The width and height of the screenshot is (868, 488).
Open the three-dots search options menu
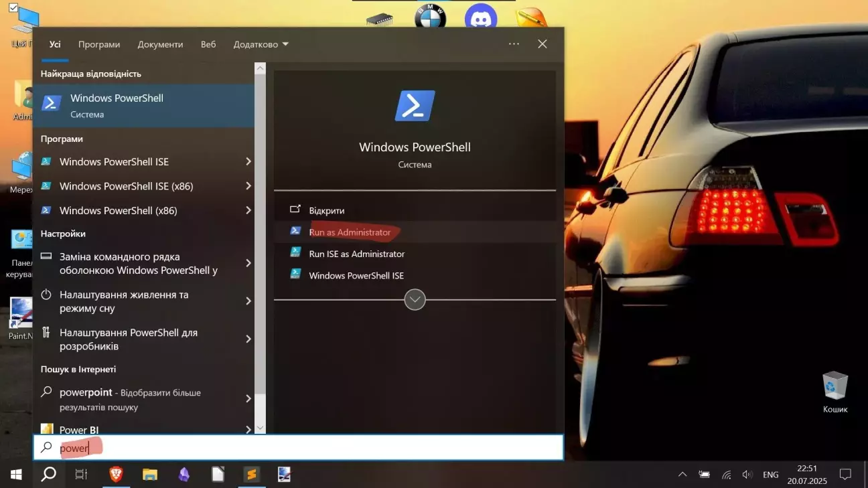514,44
